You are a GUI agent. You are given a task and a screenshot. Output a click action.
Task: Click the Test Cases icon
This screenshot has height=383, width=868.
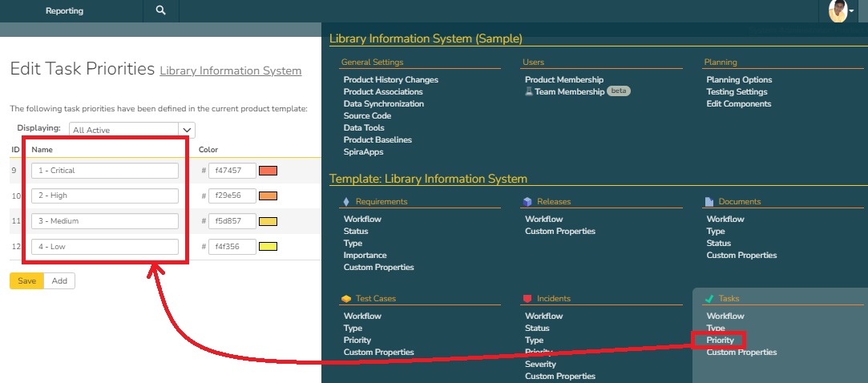pos(346,299)
